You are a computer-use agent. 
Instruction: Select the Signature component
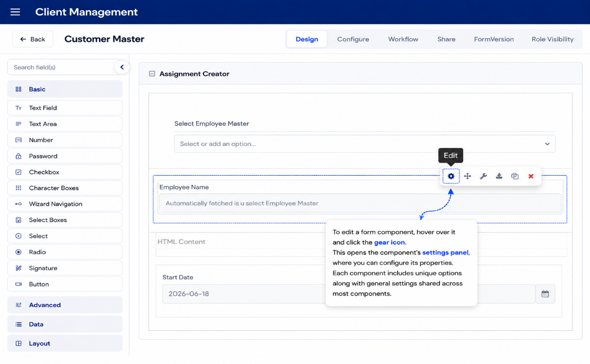[65, 268]
